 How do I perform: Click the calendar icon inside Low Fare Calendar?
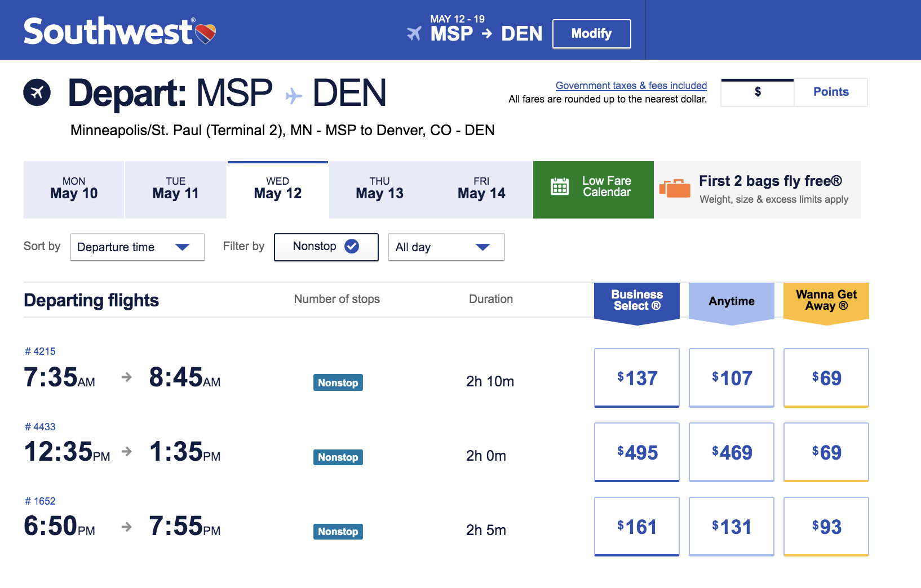click(560, 186)
